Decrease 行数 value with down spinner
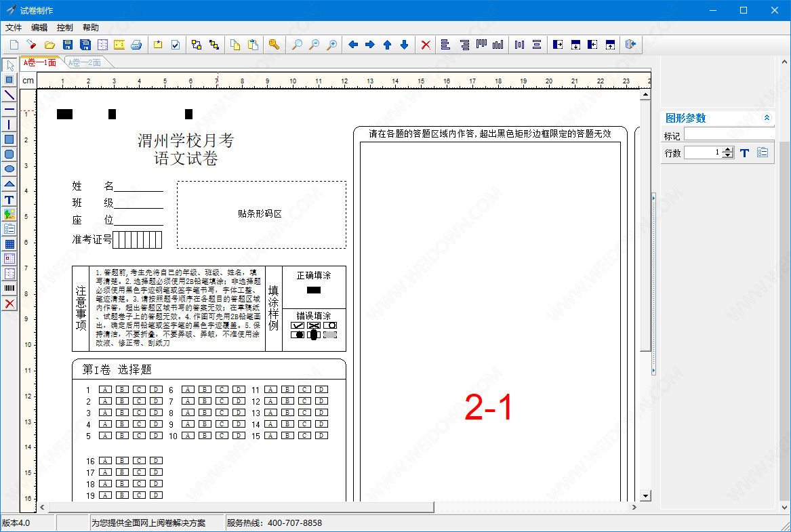Image resolution: width=791 pixels, height=532 pixels. [727, 155]
